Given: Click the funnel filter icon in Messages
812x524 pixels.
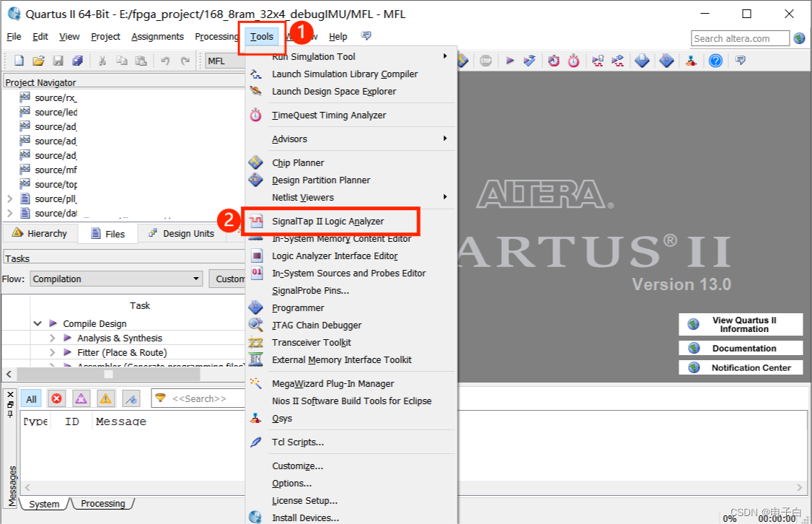Looking at the screenshot, I should 161,398.
